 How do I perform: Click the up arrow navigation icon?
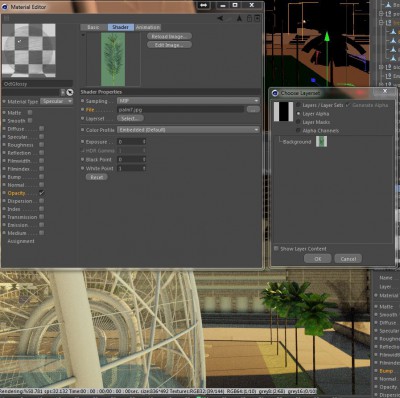(239, 18)
